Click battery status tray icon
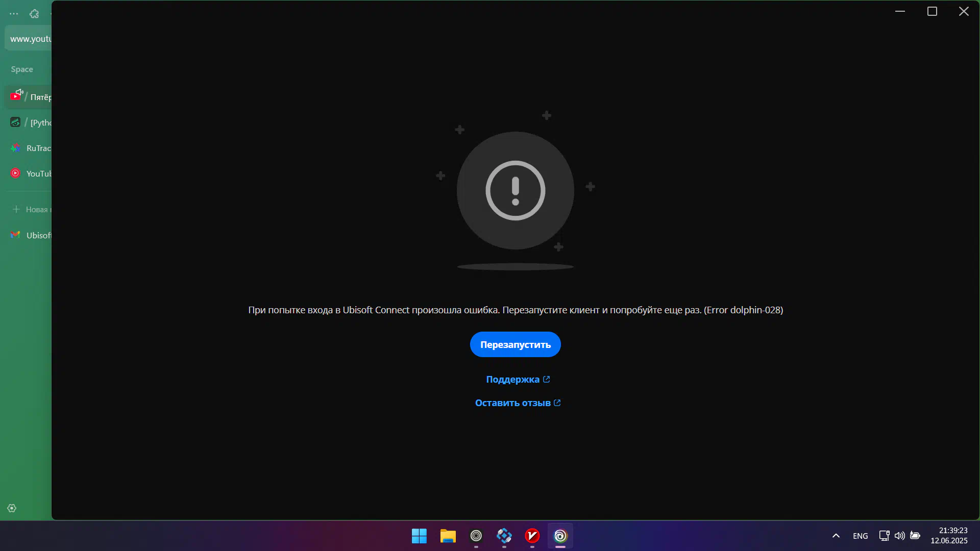Image resolution: width=980 pixels, height=551 pixels. click(x=915, y=536)
